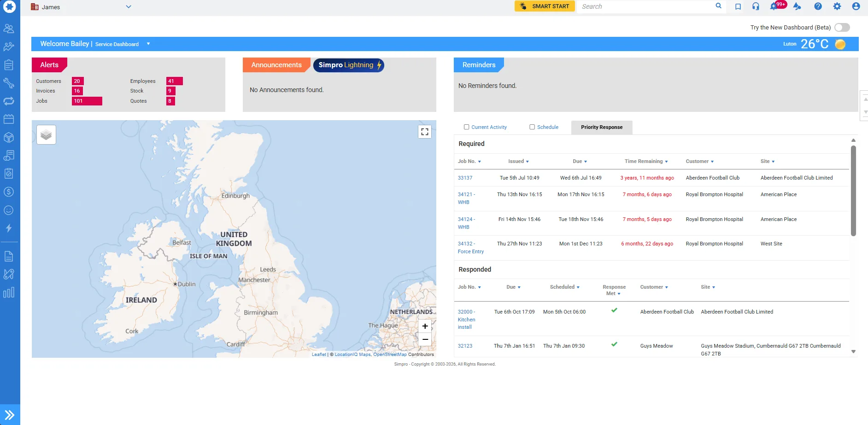
Task: Click the search magnifier icon
Action: [718, 6]
